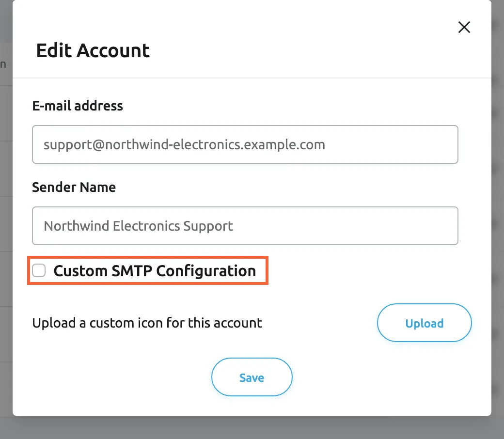Screen dimensions: 504x439
Task: Close the Edit Account dialog
Action: tap(464, 27)
